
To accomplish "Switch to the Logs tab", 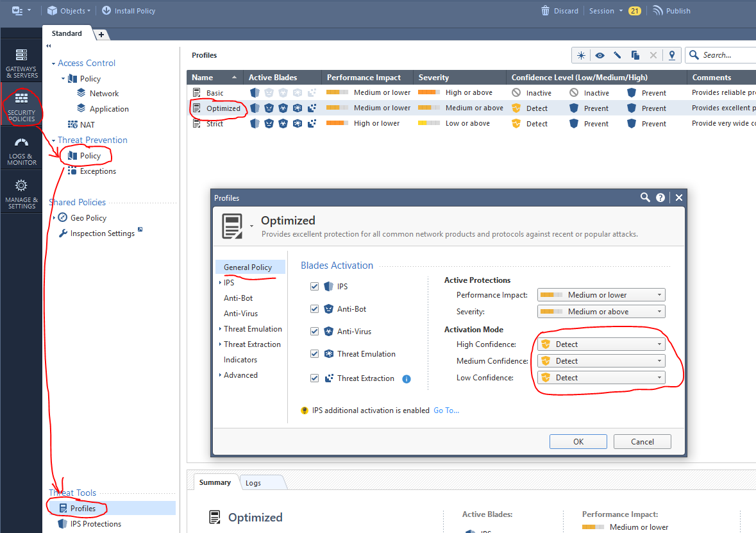I will point(253,483).
